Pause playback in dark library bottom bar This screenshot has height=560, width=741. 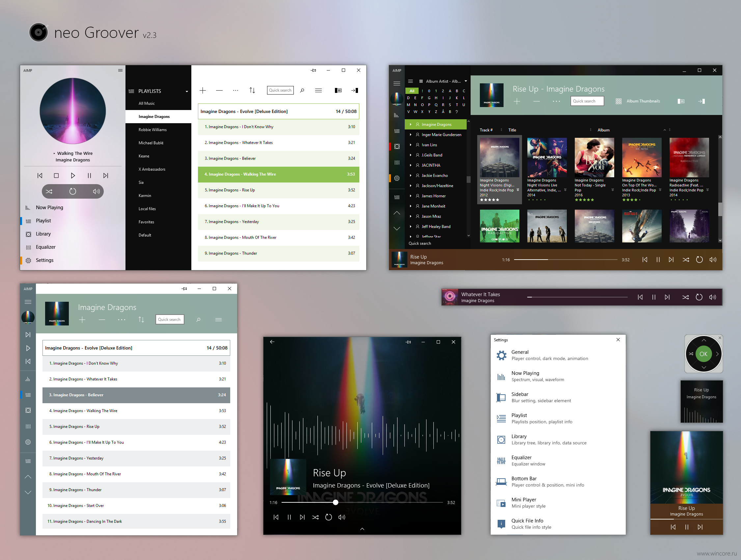pos(658,260)
